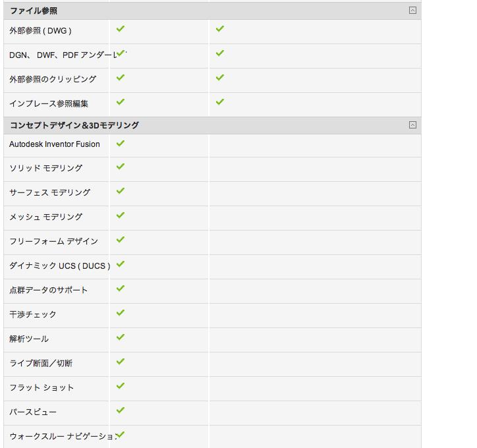Collapse the コンセプトデザイン&3Dモデリング section
The height and width of the screenshot is (448, 477).
click(x=412, y=125)
